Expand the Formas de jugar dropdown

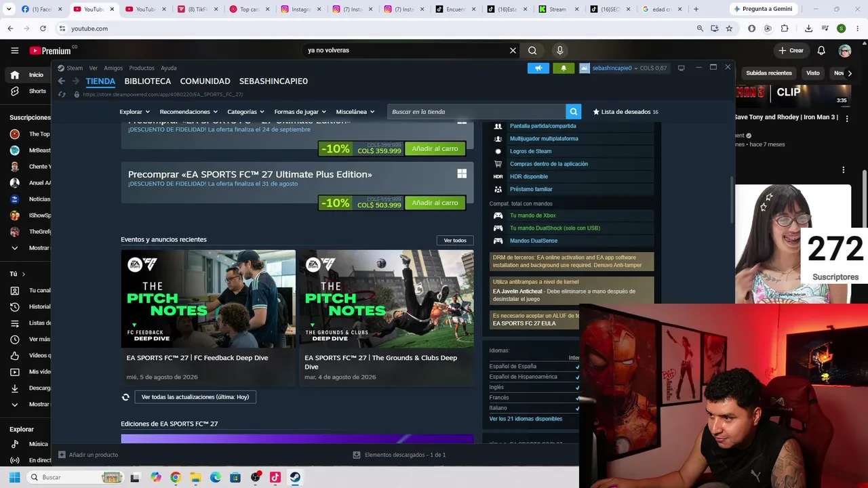click(x=300, y=112)
